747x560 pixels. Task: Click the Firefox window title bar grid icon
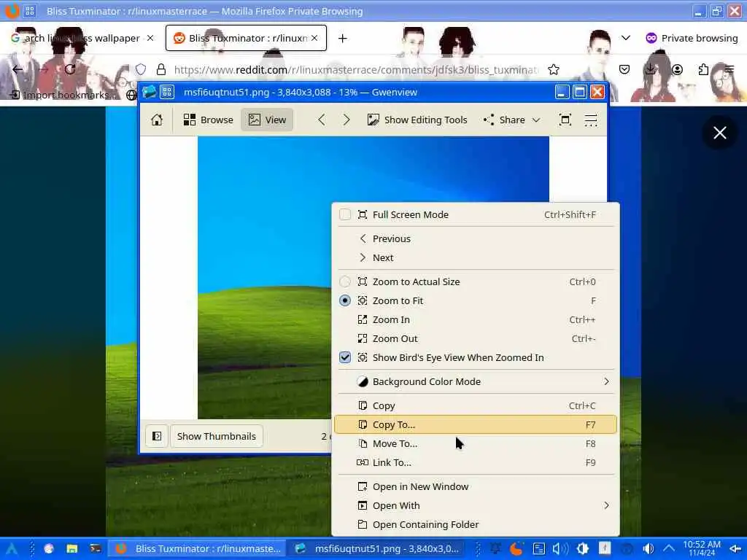(x=29, y=11)
